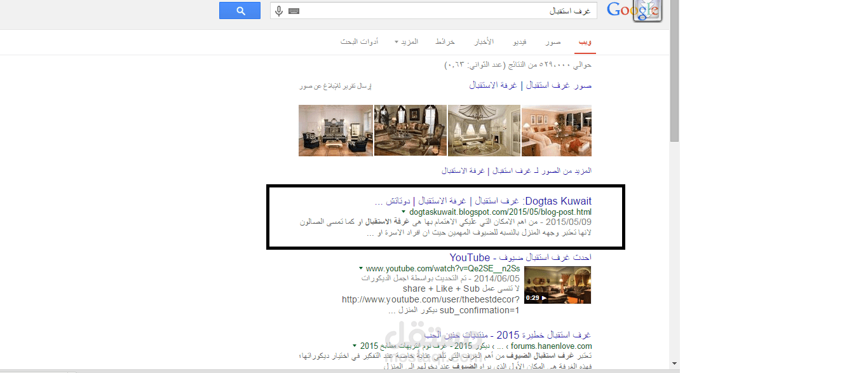The width and height of the screenshot is (868, 373).
Task: Open the احدث غرف استقبال ضيوف YouTube result
Action: coord(520,257)
